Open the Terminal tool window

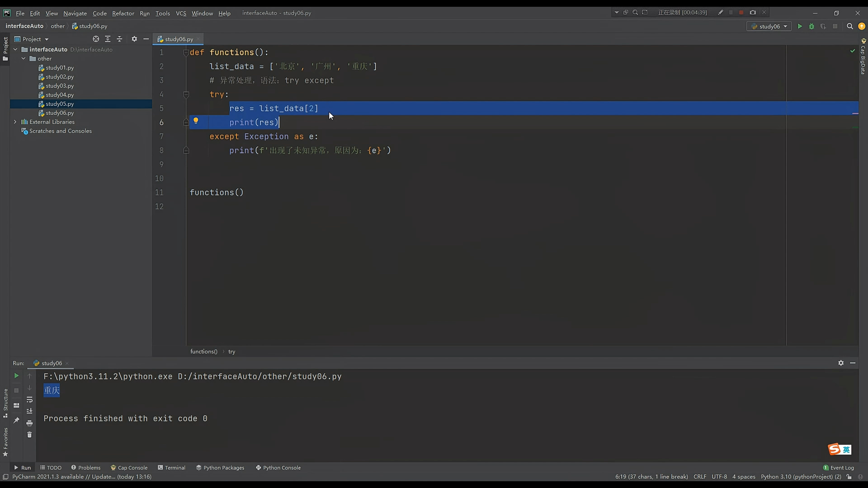tap(171, 468)
